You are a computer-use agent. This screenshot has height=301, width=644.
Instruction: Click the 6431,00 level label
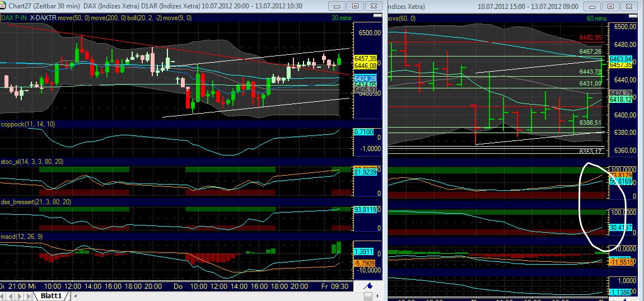590,84
